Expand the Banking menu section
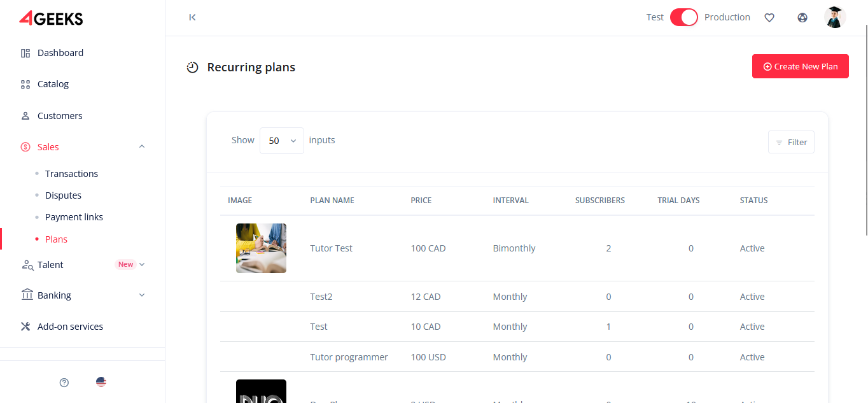 (142, 295)
